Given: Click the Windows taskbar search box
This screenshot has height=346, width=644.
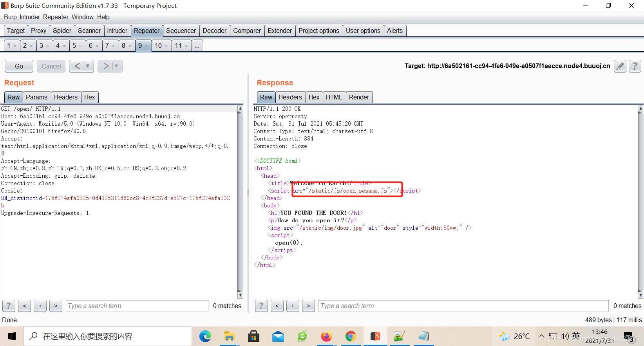Looking at the screenshot, I should [108, 336].
